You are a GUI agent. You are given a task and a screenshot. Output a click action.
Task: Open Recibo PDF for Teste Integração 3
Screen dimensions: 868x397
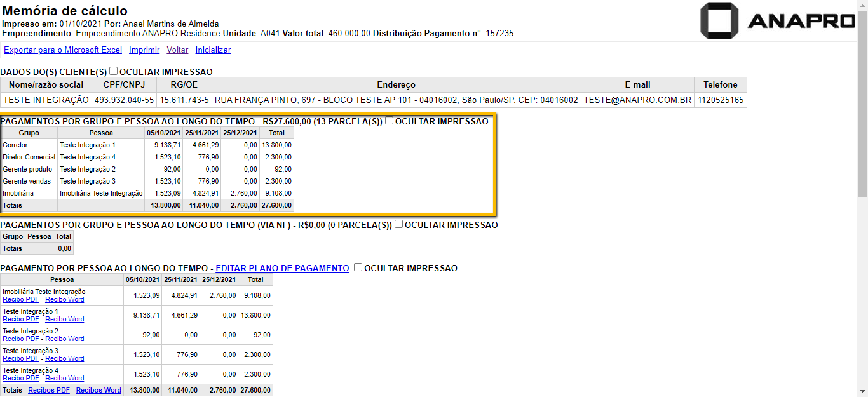click(21, 358)
